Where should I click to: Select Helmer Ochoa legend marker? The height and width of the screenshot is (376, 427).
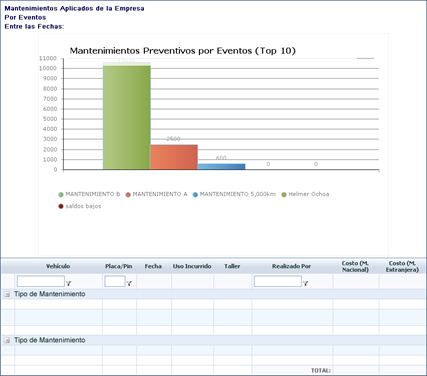tap(284, 195)
